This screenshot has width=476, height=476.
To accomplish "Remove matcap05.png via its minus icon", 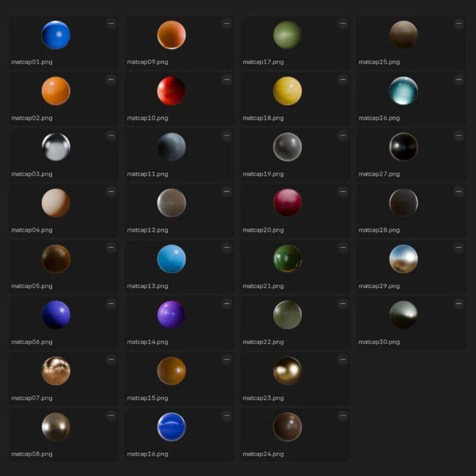I will pos(111,247).
